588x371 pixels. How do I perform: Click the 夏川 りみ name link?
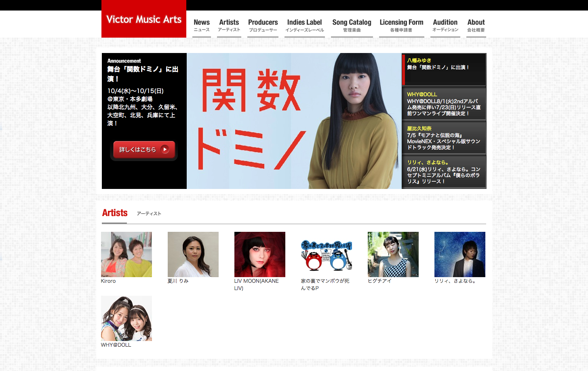point(178,281)
